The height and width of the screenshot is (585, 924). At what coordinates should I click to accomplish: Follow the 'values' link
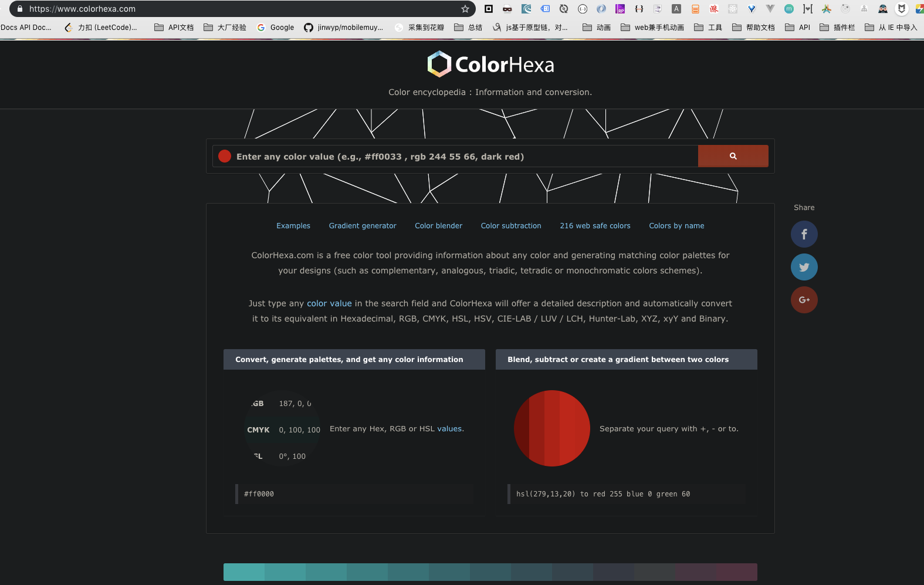click(449, 429)
